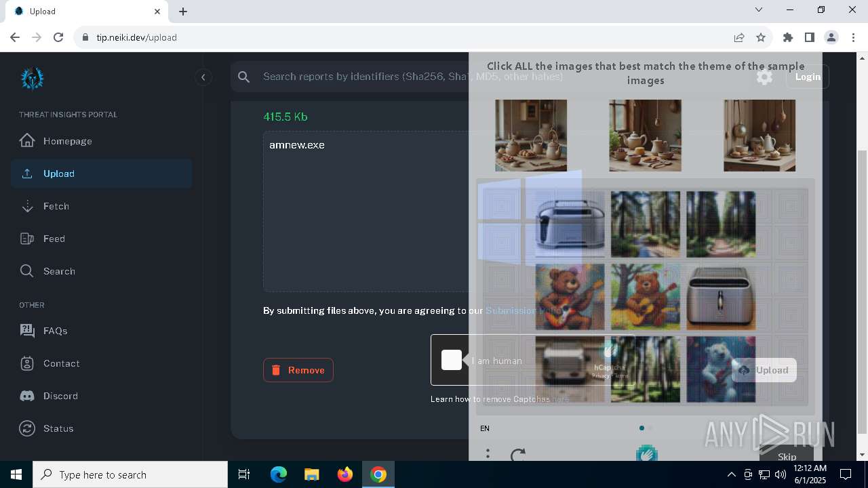Select the forest stream image, top middle

point(645,224)
